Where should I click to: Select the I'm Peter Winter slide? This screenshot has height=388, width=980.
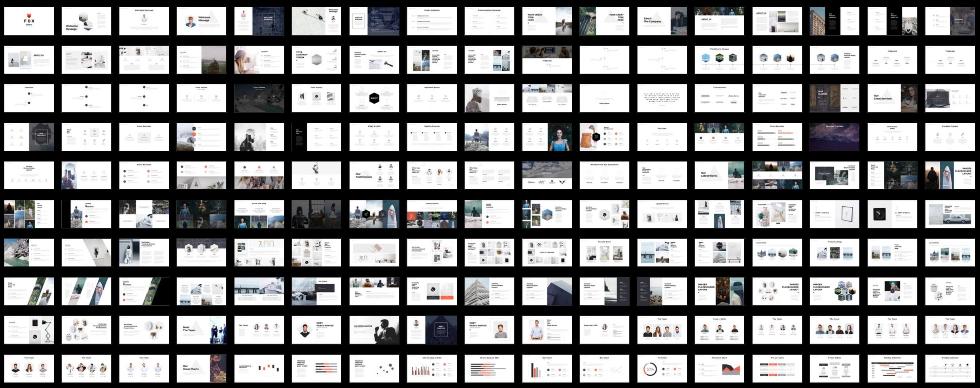[x=374, y=330]
